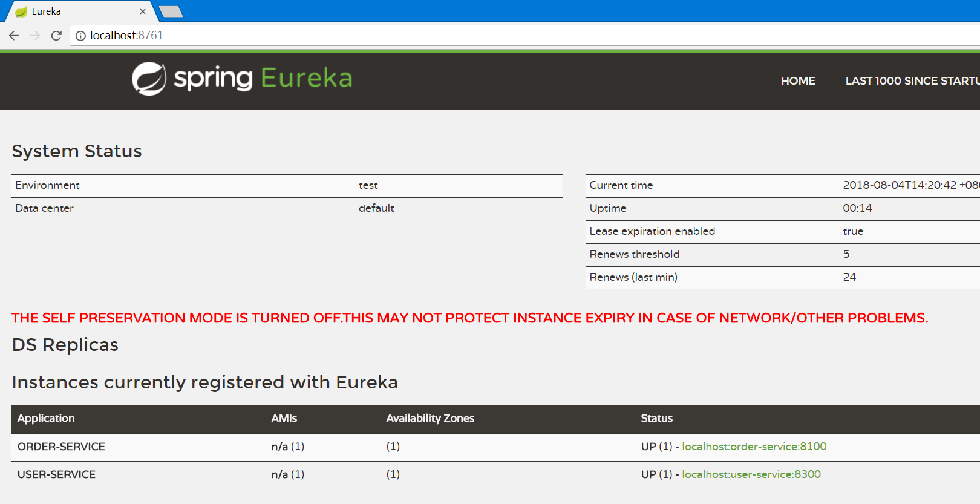
Task: Click the Availability Zones column header
Action: 430,418
